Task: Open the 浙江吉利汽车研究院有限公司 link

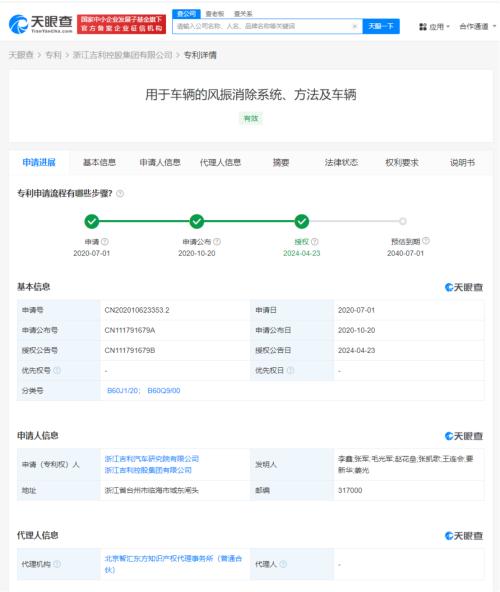Action: 151,459
